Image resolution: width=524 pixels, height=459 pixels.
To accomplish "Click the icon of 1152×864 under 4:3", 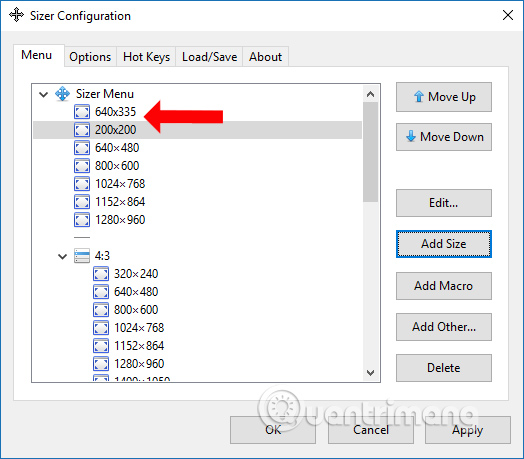I will point(101,346).
